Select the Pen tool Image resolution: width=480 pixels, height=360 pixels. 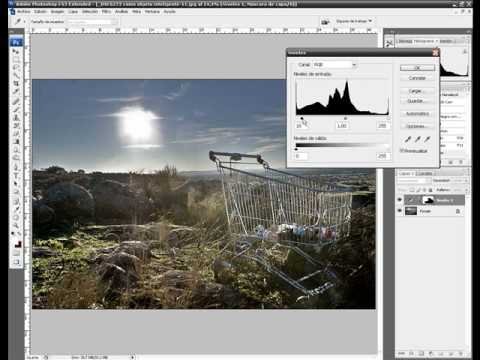click(x=16, y=168)
